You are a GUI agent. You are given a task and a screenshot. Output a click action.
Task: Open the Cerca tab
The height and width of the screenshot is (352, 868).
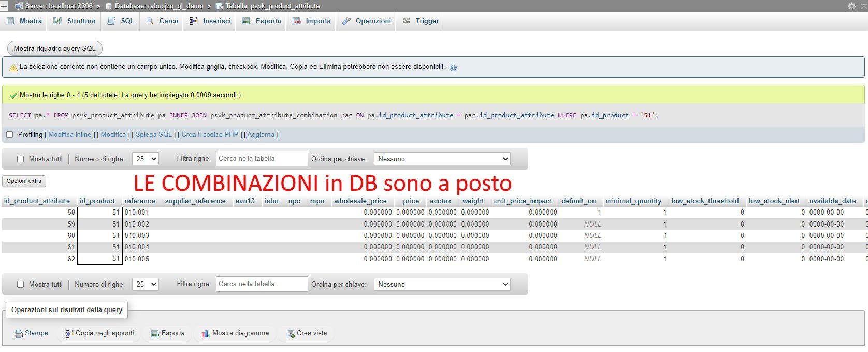(x=162, y=21)
